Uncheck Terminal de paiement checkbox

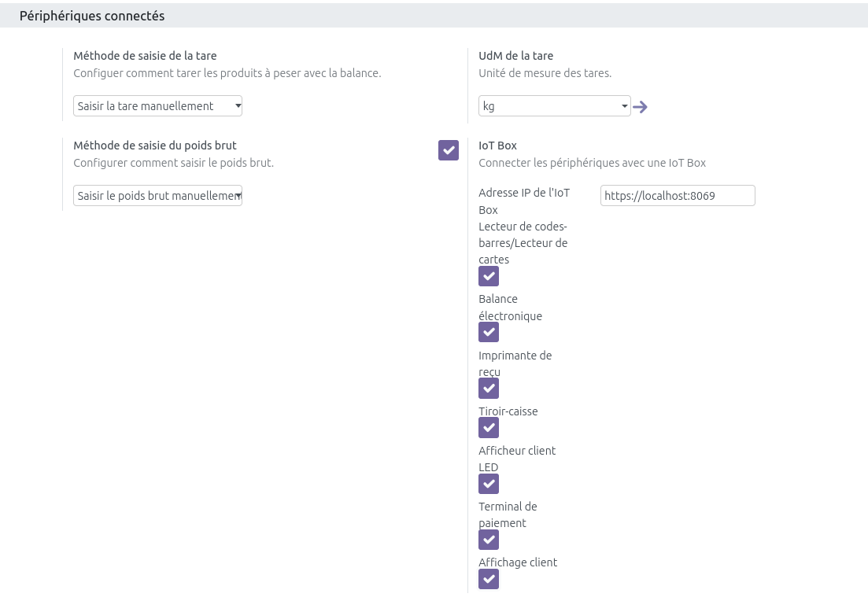(489, 540)
